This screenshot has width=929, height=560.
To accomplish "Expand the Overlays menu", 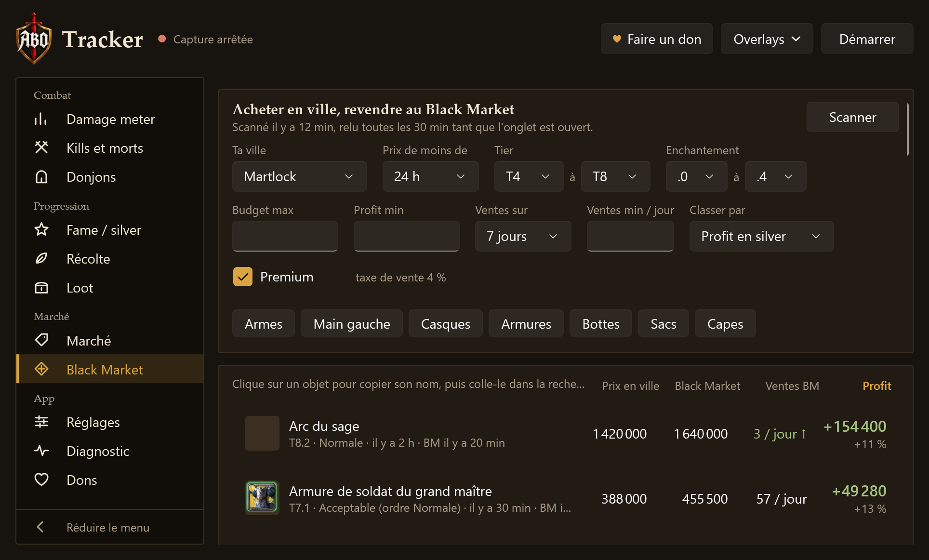I will [x=767, y=39].
